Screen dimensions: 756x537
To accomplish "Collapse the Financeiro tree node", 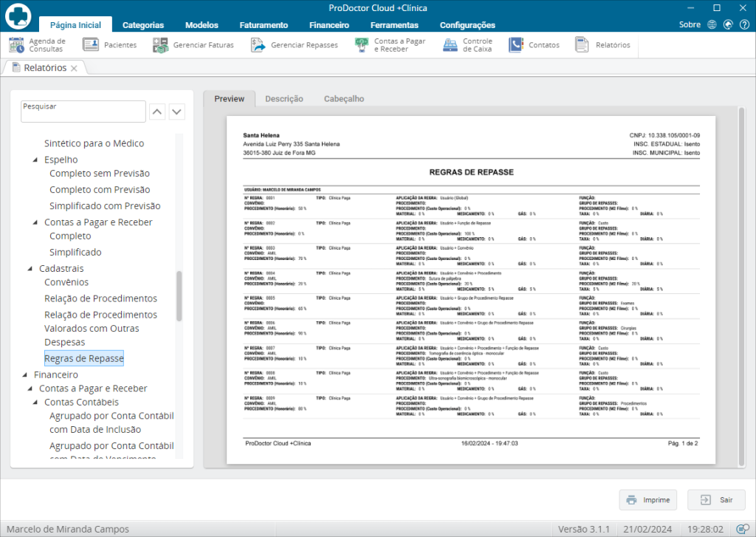I will (24, 375).
